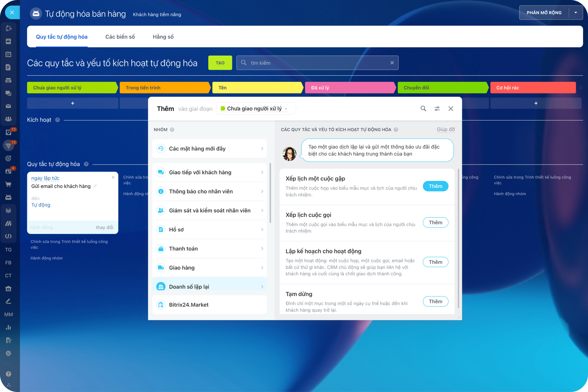Switch to the Hằng số tab
Image resolution: width=588 pixels, height=392 pixels.
[163, 37]
